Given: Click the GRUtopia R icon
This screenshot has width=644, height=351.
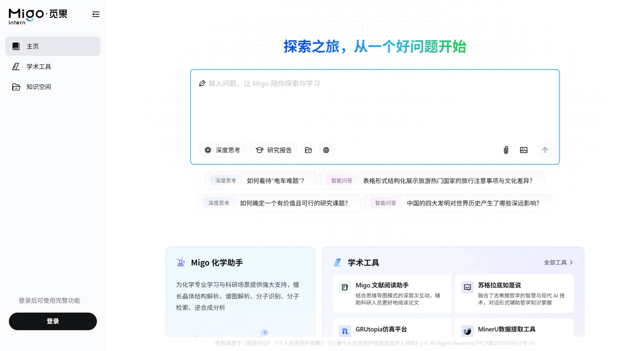Looking at the screenshot, I should [345, 331].
